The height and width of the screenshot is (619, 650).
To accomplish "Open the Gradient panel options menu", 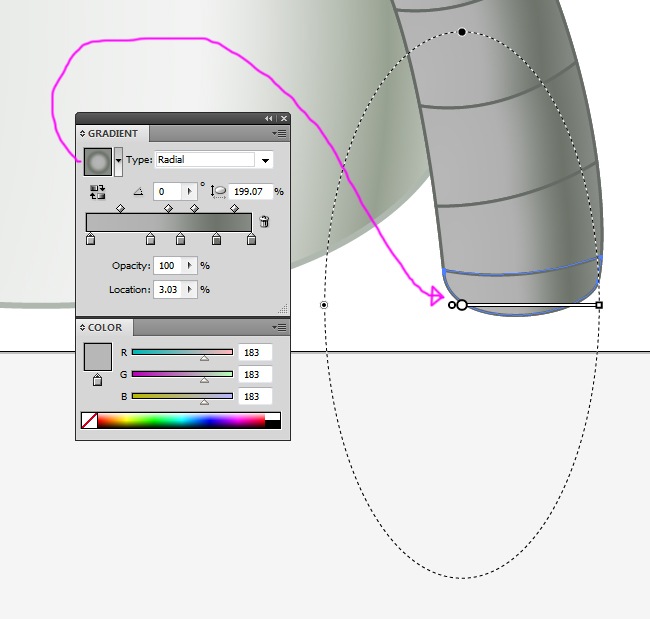I will [279, 134].
